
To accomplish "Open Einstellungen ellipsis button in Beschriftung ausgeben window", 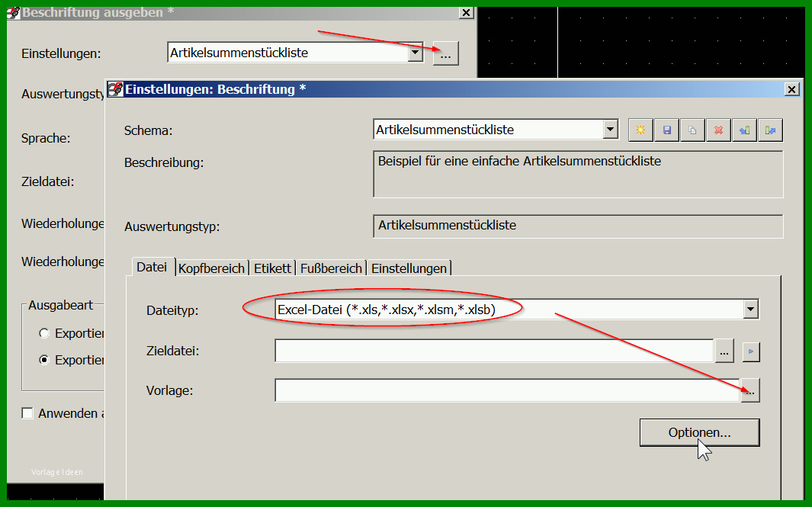I will click(x=446, y=53).
